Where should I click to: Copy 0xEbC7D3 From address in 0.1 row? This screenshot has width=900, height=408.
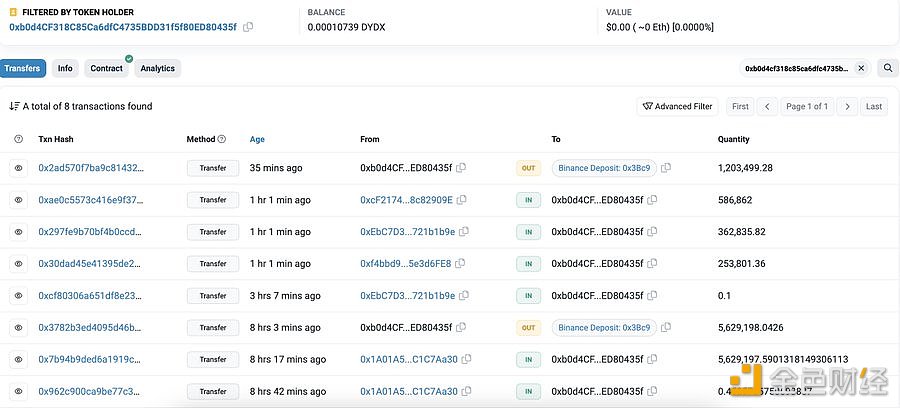pyautogui.click(x=464, y=296)
